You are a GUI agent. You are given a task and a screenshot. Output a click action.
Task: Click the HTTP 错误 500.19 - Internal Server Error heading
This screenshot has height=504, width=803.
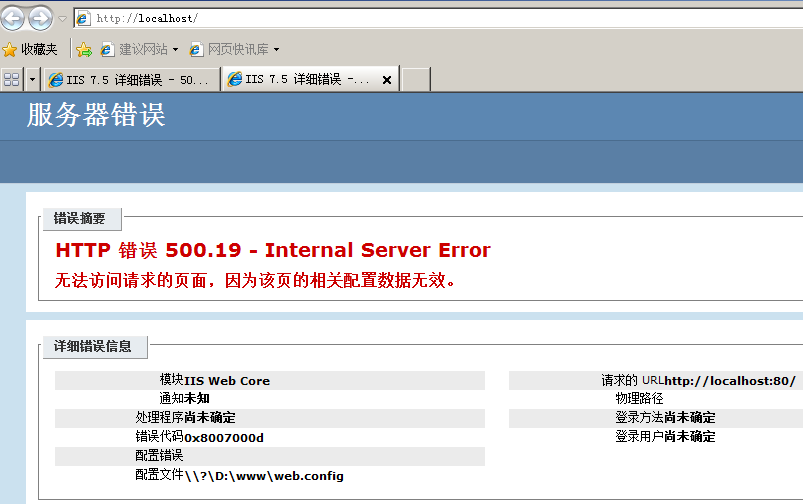[273, 250]
